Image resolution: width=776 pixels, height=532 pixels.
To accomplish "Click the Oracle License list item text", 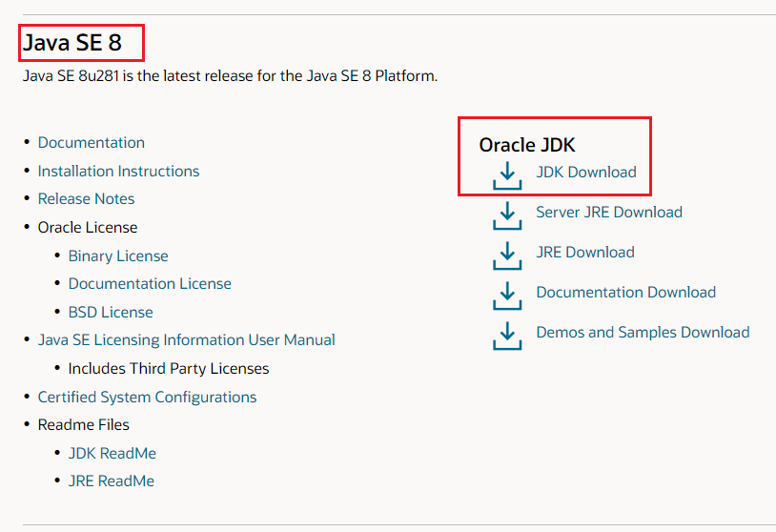I will coord(88,228).
